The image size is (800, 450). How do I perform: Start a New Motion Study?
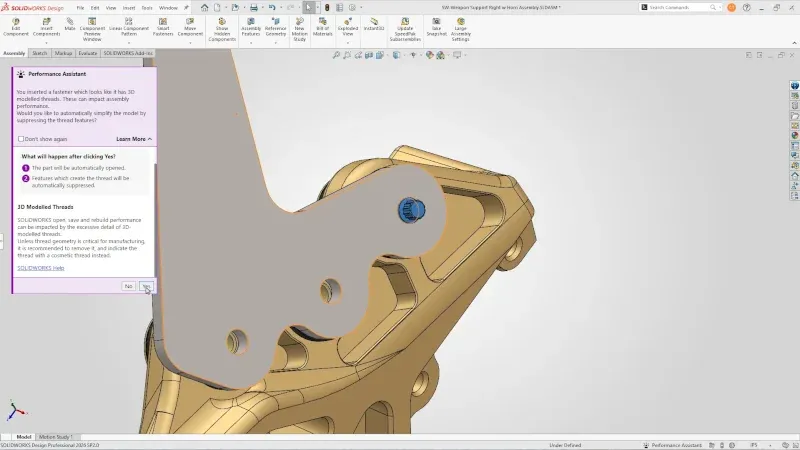point(299,30)
